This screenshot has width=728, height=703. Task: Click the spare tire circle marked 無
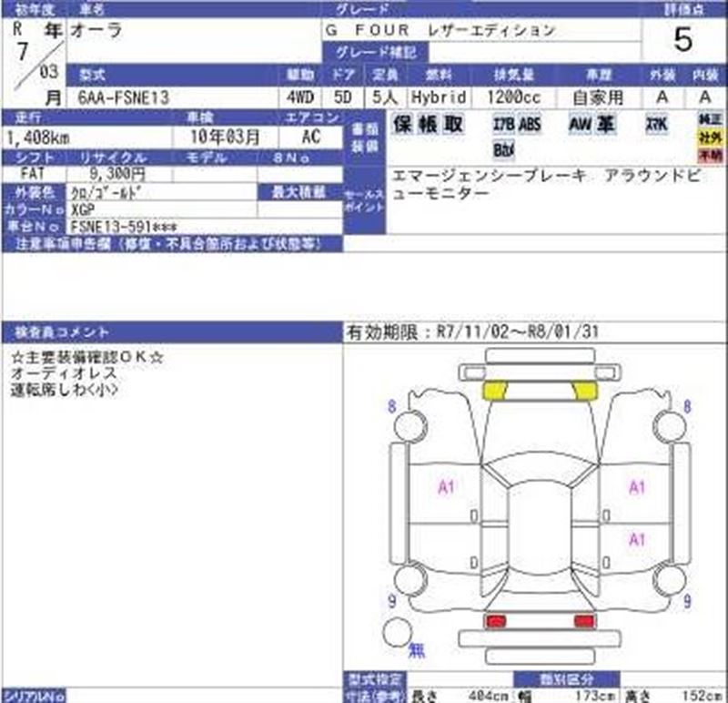(398, 632)
